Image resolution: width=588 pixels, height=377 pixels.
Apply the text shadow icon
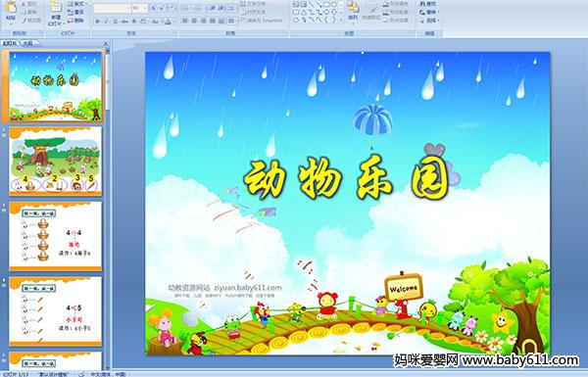click(x=134, y=22)
